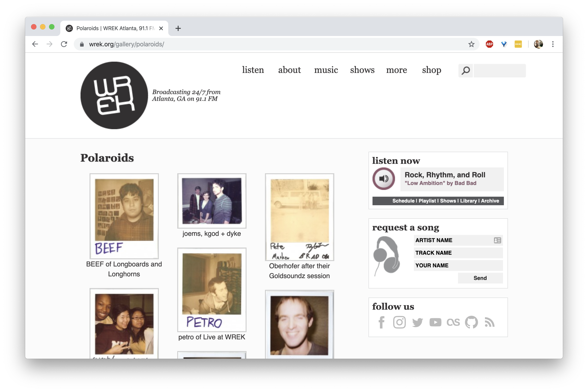The height and width of the screenshot is (392, 588).
Task: Click the Twitter bird icon
Action: click(417, 323)
